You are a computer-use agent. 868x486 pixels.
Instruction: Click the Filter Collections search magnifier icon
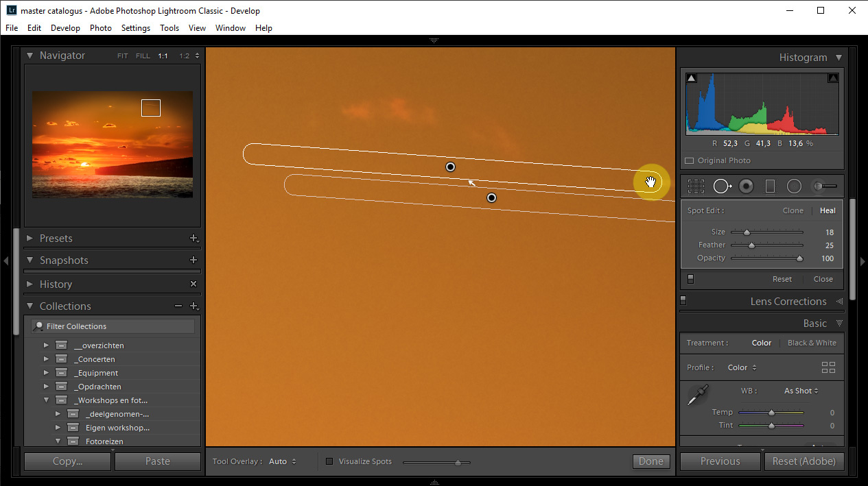pos(39,326)
